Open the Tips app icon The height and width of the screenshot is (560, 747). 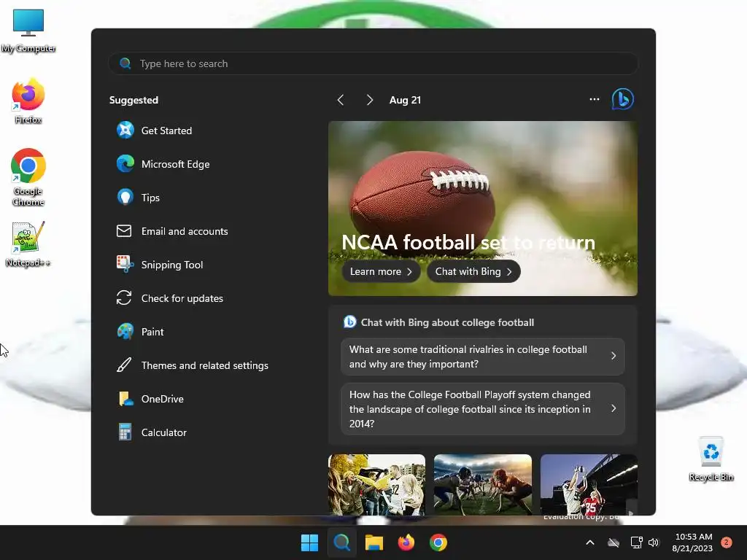125,197
